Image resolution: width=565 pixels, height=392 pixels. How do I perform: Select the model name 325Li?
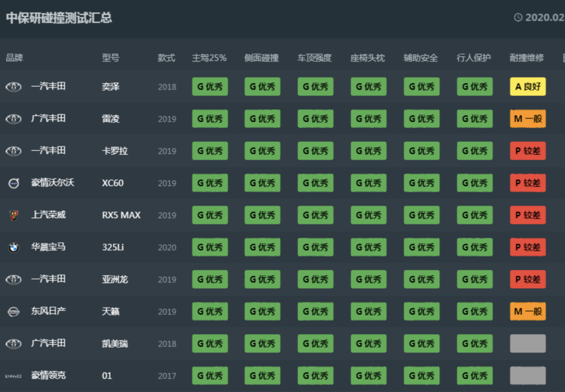tap(113, 247)
